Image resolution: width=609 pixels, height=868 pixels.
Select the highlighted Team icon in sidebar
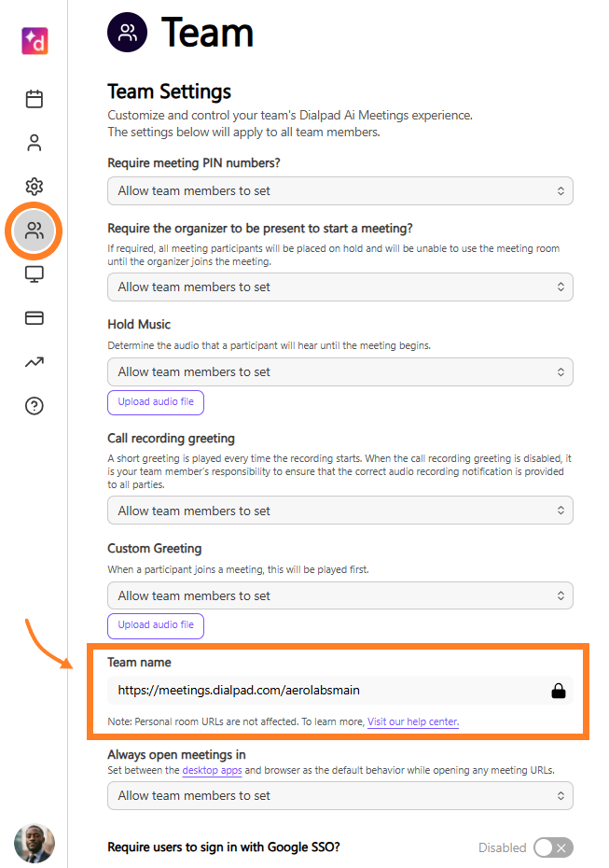coord(34,231)
